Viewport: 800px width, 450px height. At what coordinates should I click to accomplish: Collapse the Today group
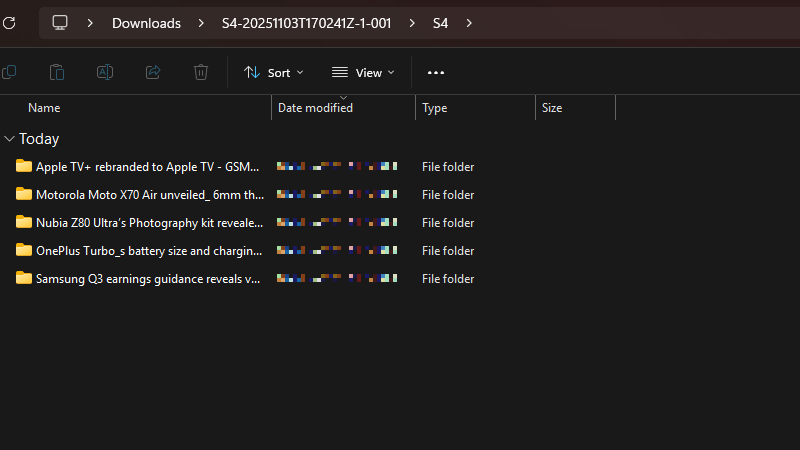pos(10,139)
